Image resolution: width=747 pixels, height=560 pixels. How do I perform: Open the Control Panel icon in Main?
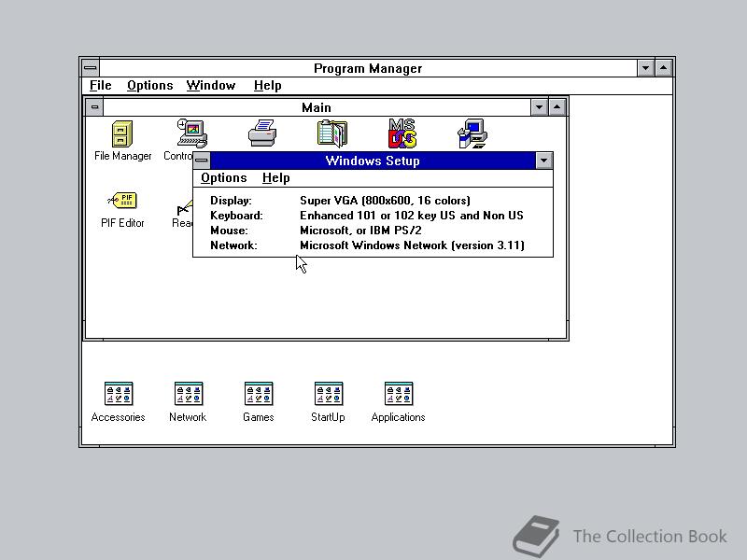192,133
